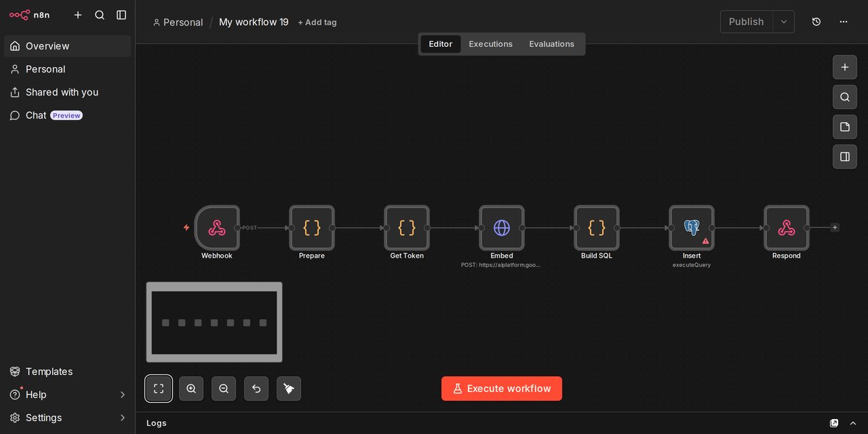Click the lightning trigger icon beside Webhook
The width and height of the screenshot is (868, 434).
click(186, 228)
